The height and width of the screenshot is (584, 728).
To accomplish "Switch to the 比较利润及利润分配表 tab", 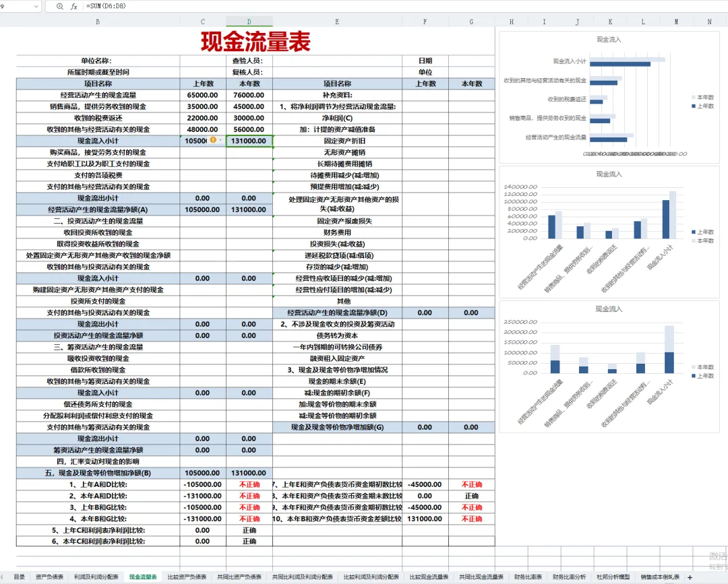I will click(371, 577).
